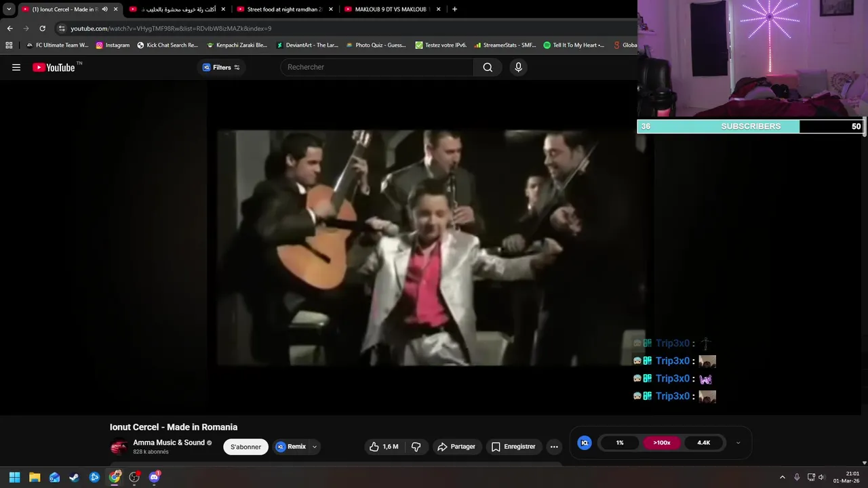Open the Instagram bookmark

(113, 45)
